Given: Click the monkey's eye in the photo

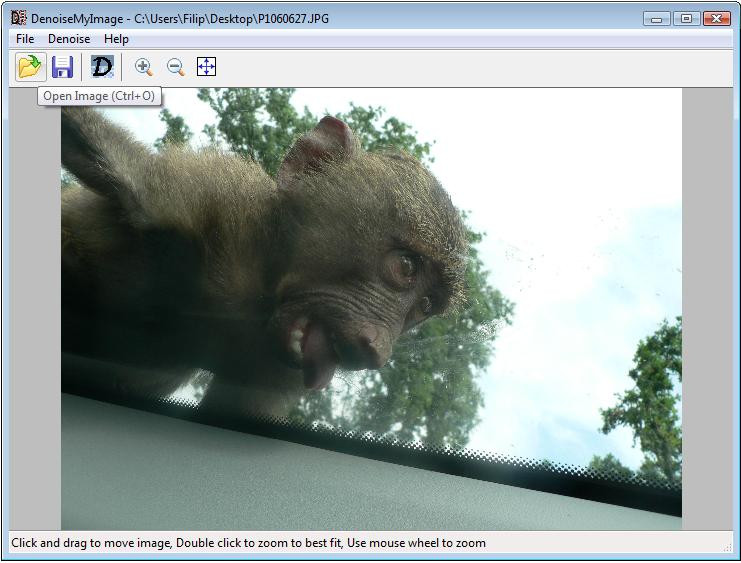Looking at the screenshot, I should tap(405, 265).
